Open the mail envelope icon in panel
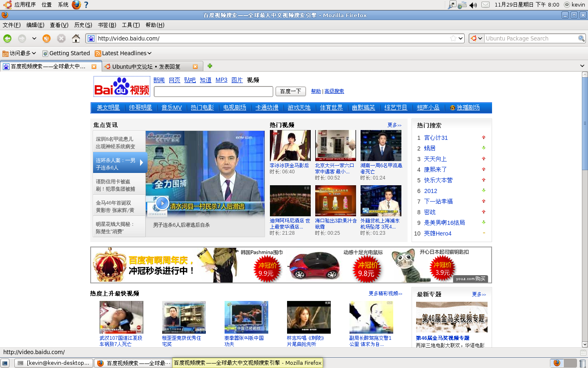 [486, 5]
